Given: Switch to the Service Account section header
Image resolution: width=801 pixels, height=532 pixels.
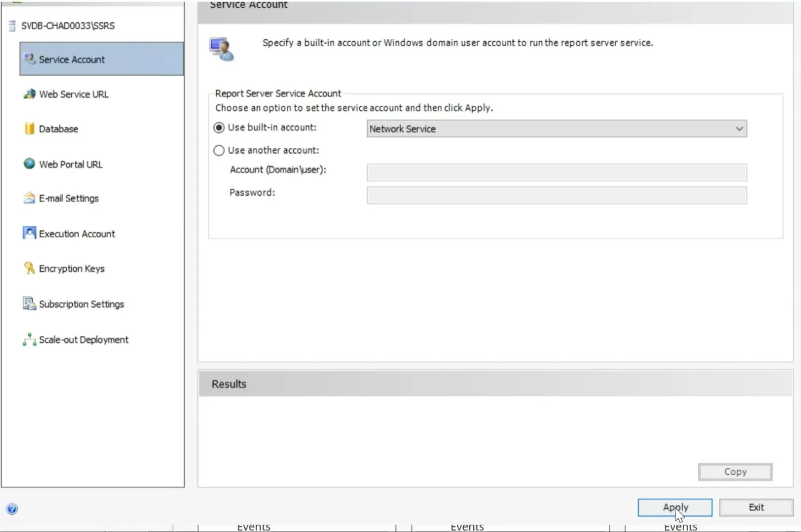Looking at the screenshot, I should point(248,6).
